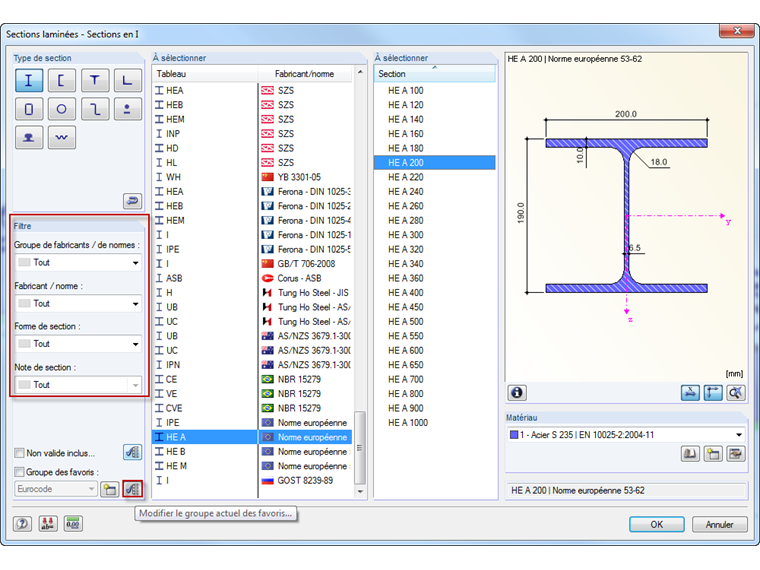Screen dimensions: 760x570
Task: Create a new favorites group icon
Action: pos(110,489)
